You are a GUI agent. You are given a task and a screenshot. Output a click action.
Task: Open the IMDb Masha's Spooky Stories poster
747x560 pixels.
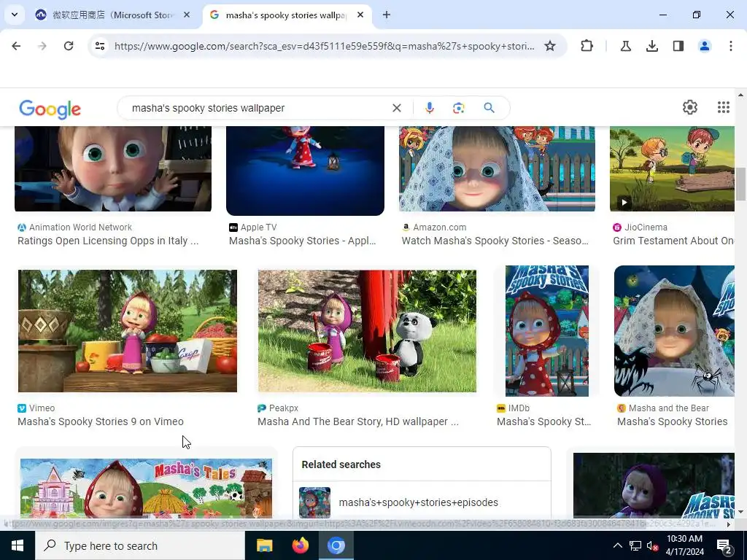point(547,331)
